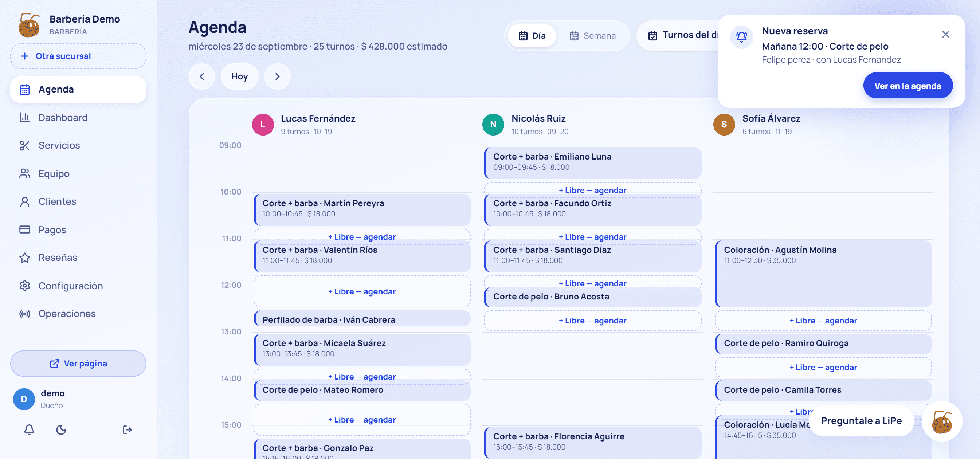Switch to Semana view
Image resolution: width=980 pixels, height=459 pixels.
point(592,36)
